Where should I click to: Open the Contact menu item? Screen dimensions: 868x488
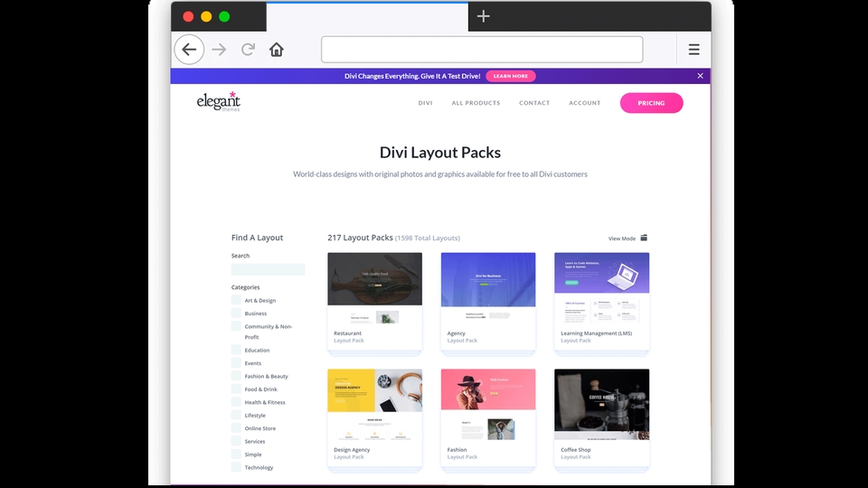[534, 103]
